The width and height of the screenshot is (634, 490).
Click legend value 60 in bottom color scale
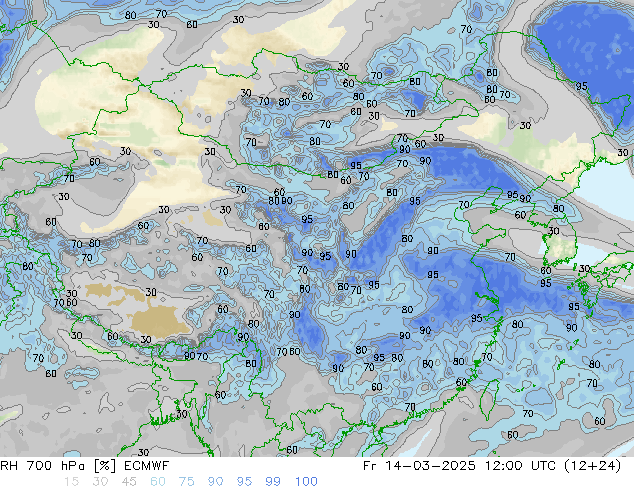coord(158,482)
